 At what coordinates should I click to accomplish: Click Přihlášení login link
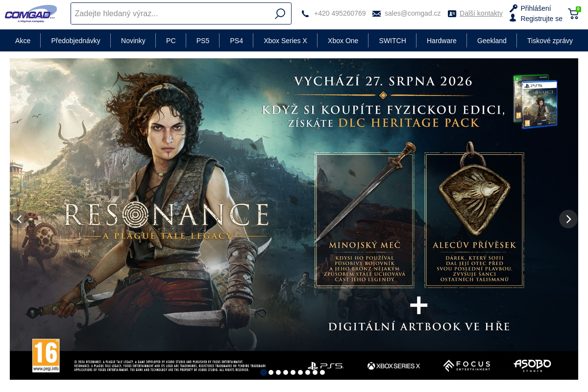(536, 8)
